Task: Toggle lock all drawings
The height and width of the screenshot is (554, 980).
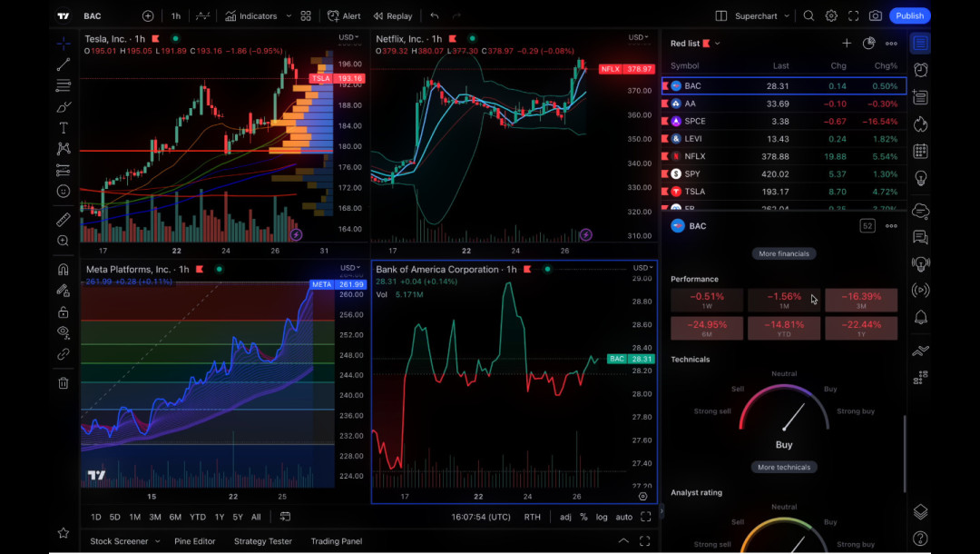Action: pyautogui.click(x=64, y=312)
